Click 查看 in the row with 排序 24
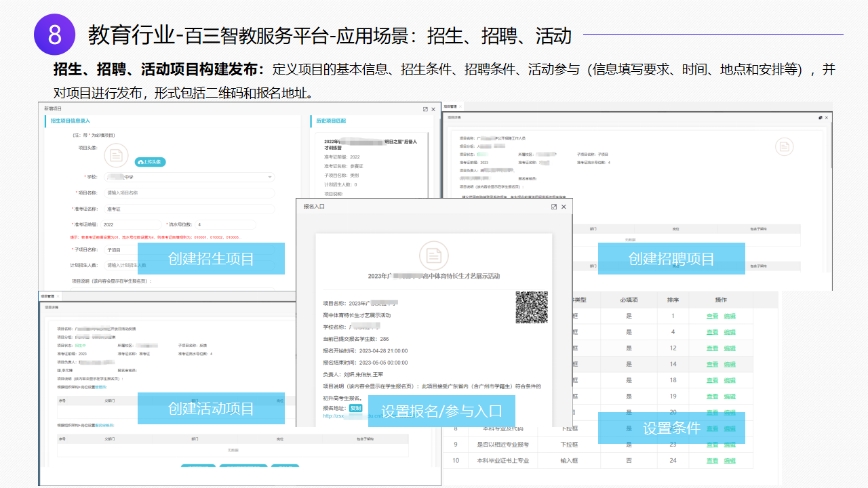Screen dimensions: 868x488 point(712,461)
